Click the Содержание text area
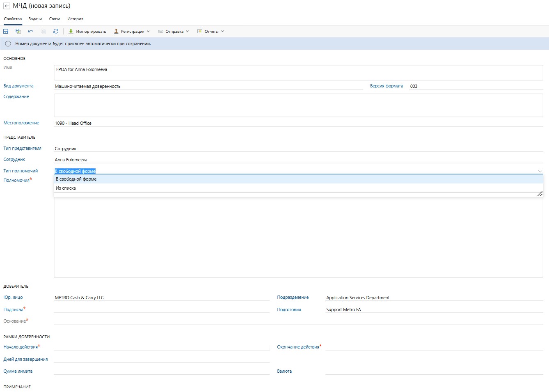The height and width of the screenshot is (392, 549). (298, 105)
